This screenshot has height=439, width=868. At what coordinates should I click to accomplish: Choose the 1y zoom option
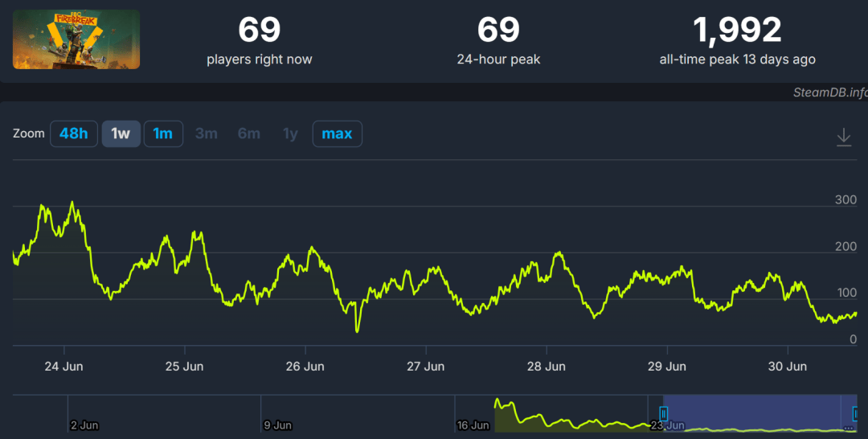(291, 134)
